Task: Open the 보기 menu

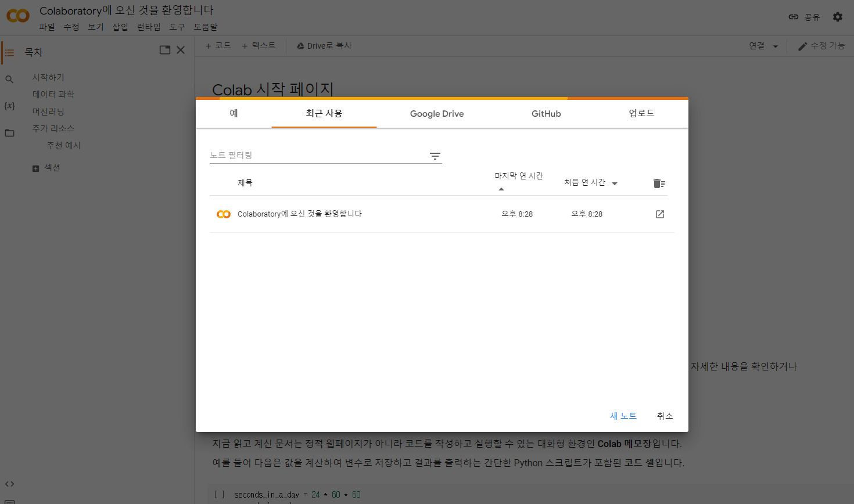Action: [x=96, y=27]
